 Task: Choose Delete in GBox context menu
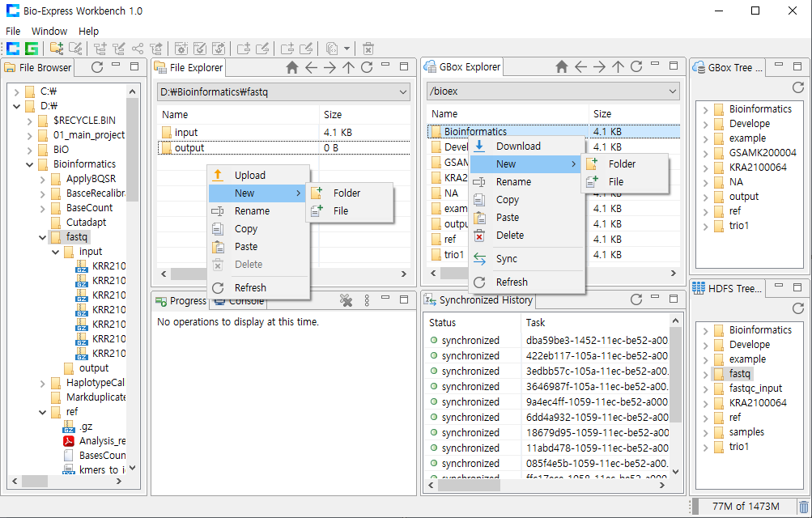(x=527, y=235)
